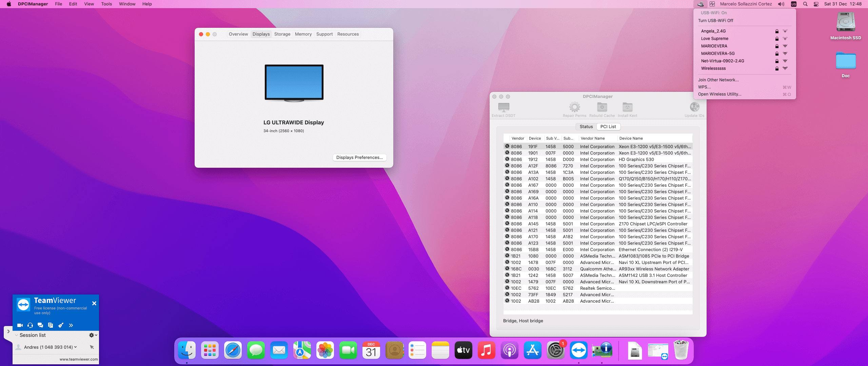Click Turn USB-WiFi Off menu entry
This screenshot has height=366, width=868.
pyautogui.click(x=715, y=21)
